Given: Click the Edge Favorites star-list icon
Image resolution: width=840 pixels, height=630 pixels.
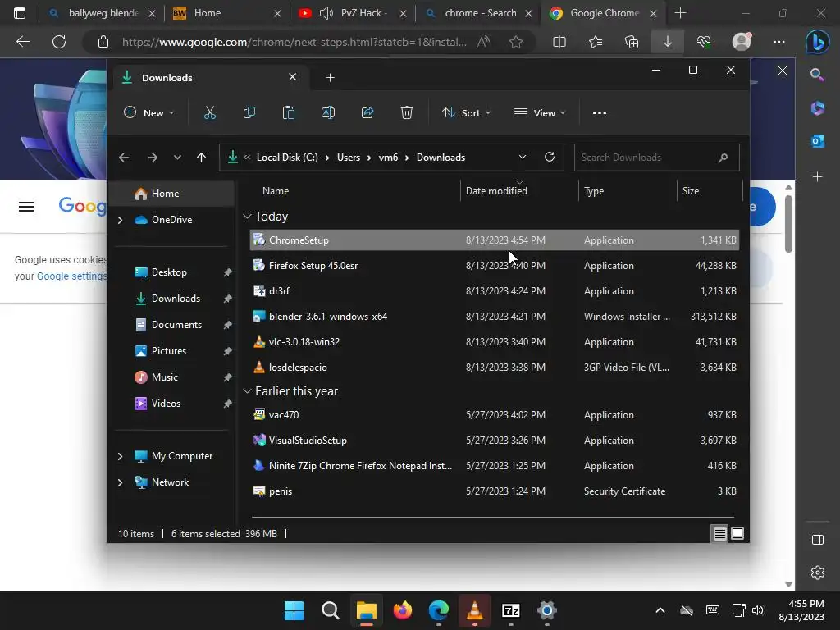Looking at the screenshot, I should point(596,42).
